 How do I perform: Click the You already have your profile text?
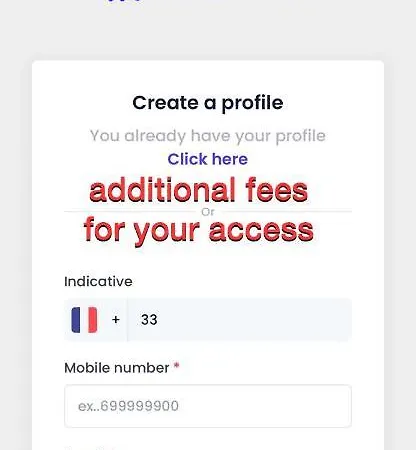tap(208, 136)
